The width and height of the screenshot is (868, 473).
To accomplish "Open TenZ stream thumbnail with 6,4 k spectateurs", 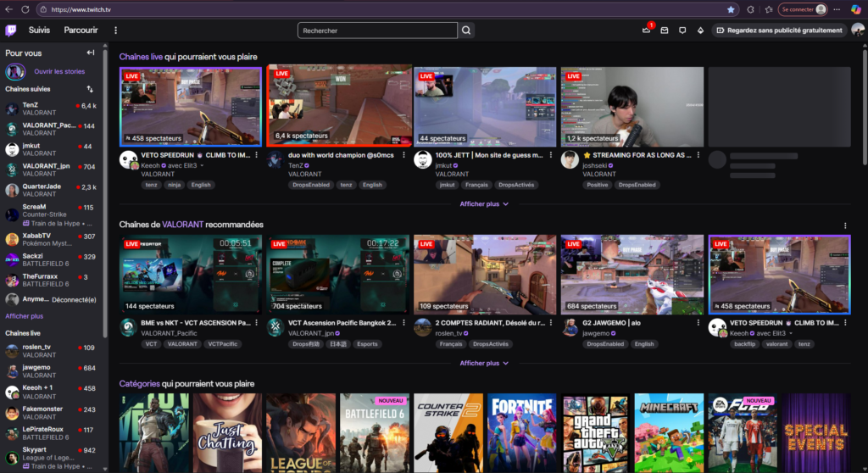I will [339, 106].
